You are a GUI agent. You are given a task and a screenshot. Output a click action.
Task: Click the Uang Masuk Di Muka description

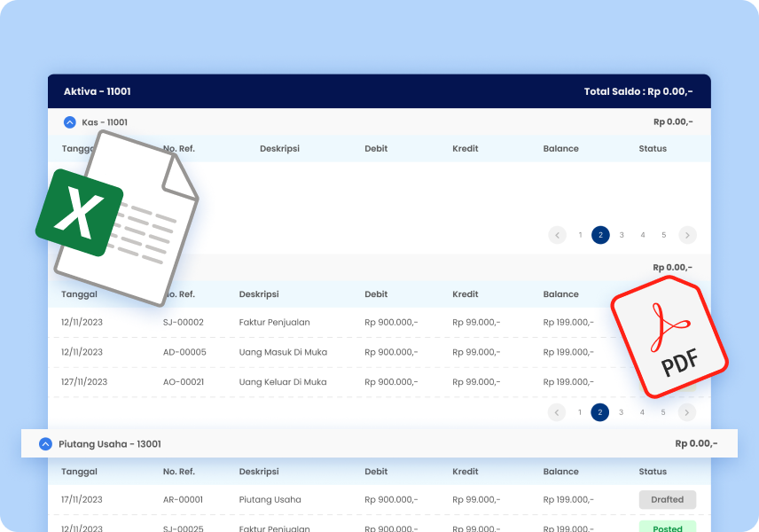(283, 352)
